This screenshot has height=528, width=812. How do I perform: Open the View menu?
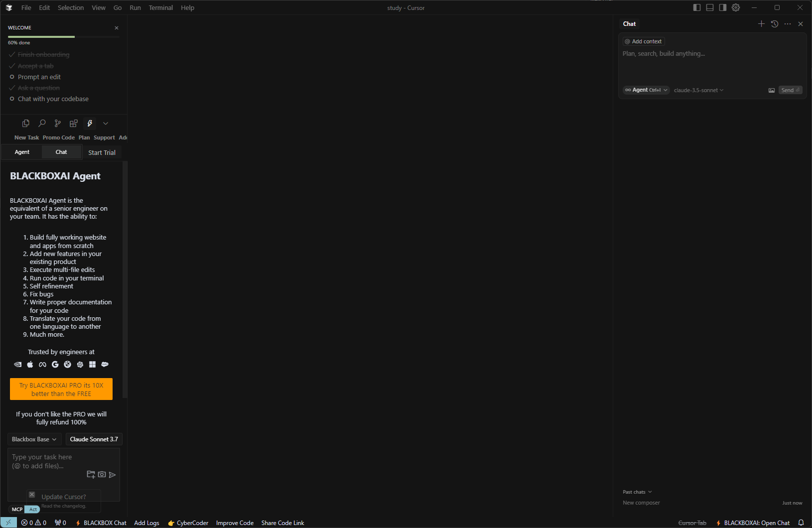99,7
